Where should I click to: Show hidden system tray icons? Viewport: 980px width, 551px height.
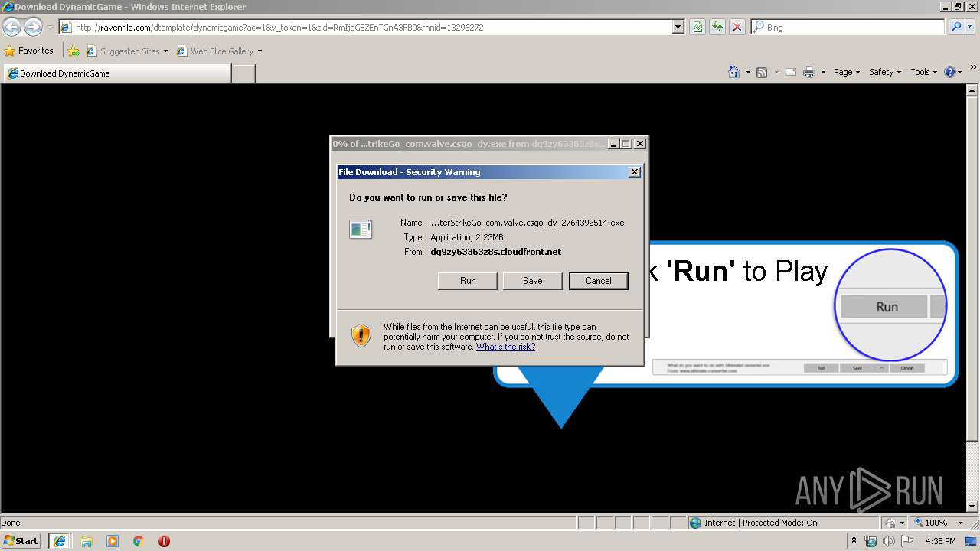tap(854, 541)
